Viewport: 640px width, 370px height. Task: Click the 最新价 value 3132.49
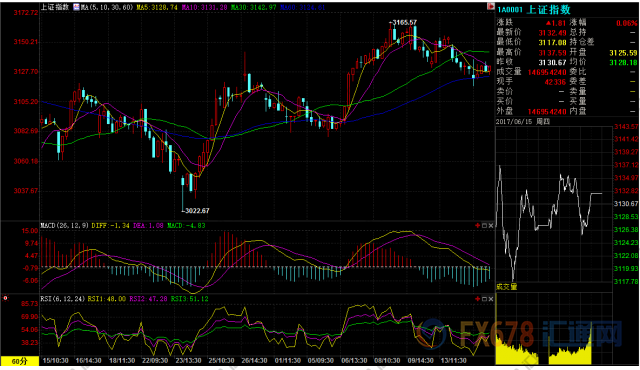552,33
